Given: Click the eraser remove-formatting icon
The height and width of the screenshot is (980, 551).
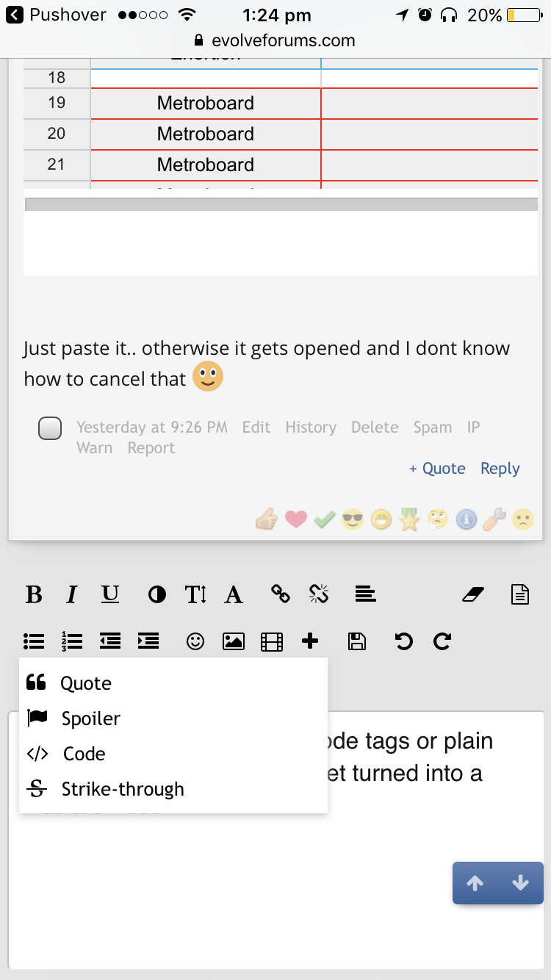Looking at the screenshot, I should [474, 594].
